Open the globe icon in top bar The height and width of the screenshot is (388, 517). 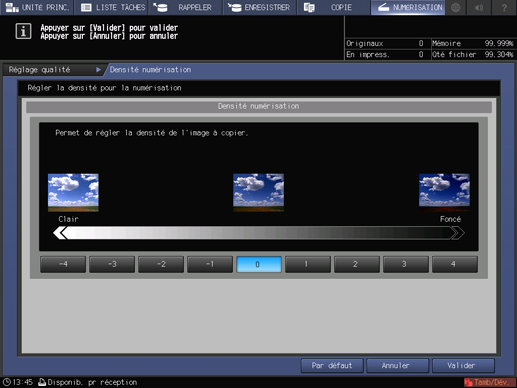coord(456,7)
